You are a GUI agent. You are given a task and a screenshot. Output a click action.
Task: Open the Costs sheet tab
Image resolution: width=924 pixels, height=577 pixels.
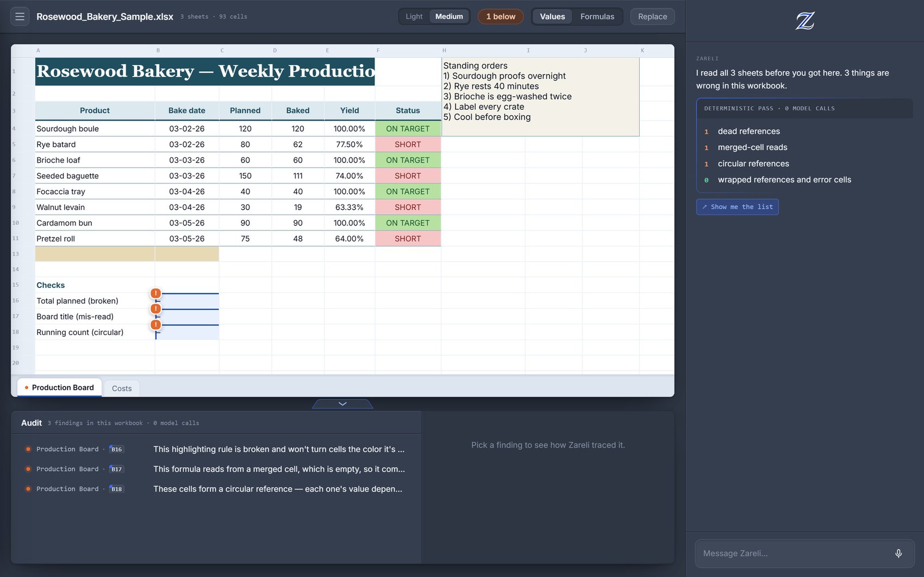122,388
